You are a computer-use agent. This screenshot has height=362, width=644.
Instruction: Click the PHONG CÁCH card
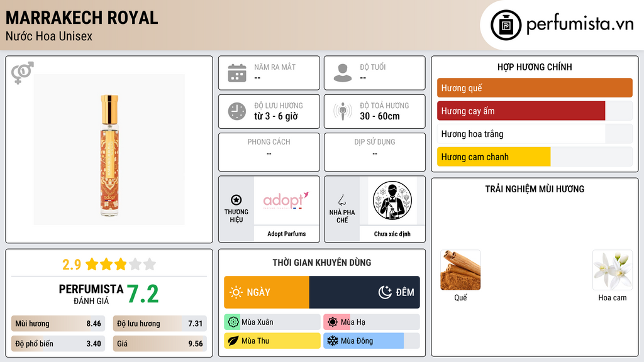pyautogui.click(x=269, y=152)
